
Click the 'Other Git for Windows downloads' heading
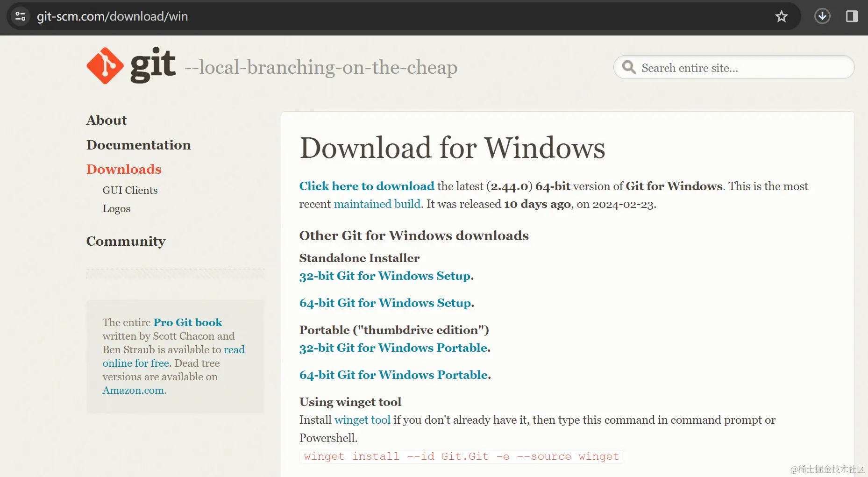(414, 235)
